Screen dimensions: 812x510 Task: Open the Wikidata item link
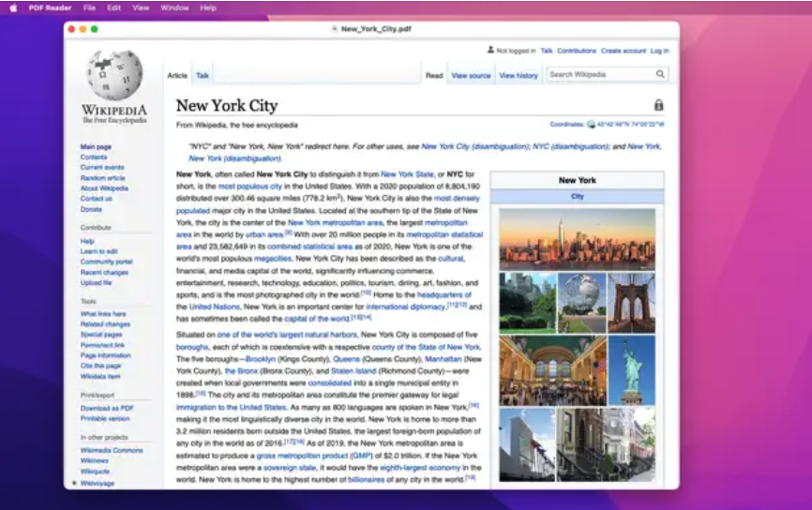click(100, 377)
